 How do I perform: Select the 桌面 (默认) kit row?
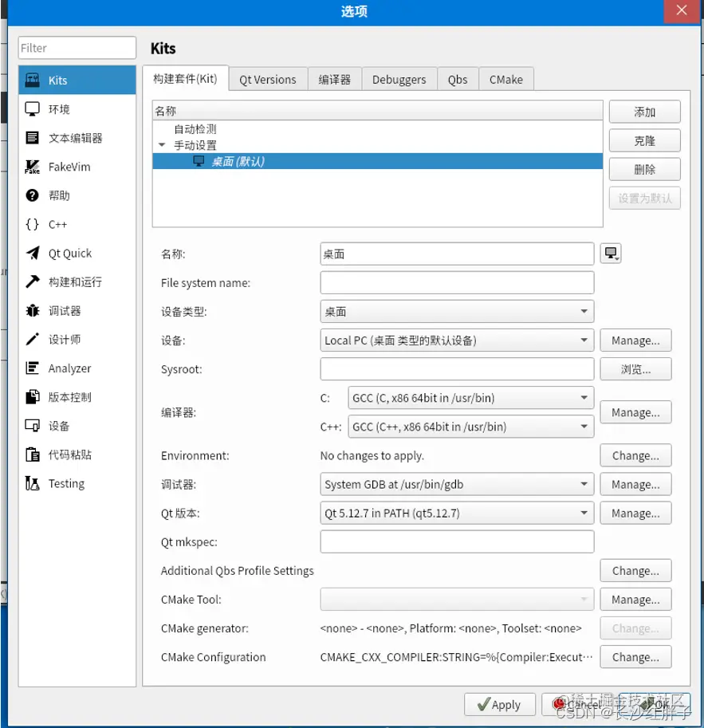point(378,161)
